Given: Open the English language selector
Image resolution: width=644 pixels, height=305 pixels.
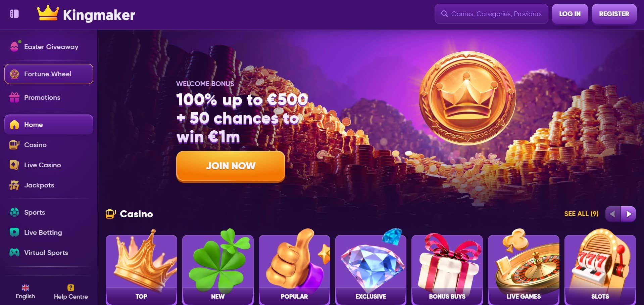Looking at the screenshot, I should pos(26,292).
